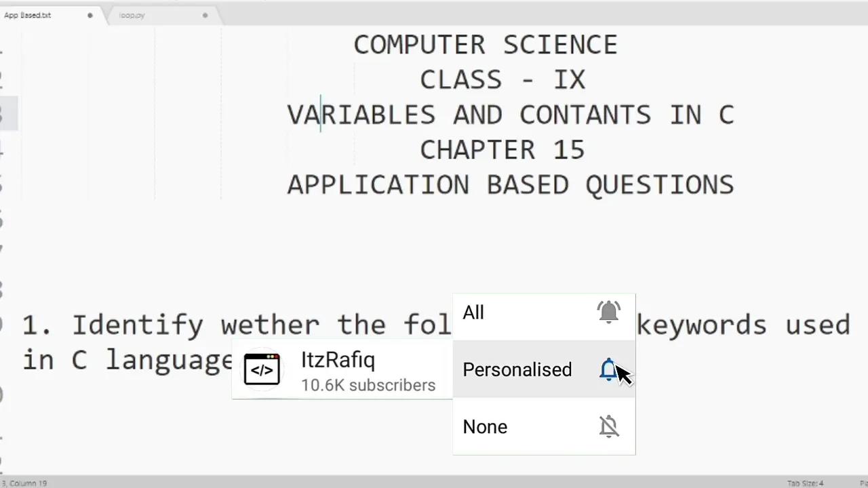Screen dimensions: 868x488
Task: Place cursor in the CHAPTER 15 heading
Action: 502,149
